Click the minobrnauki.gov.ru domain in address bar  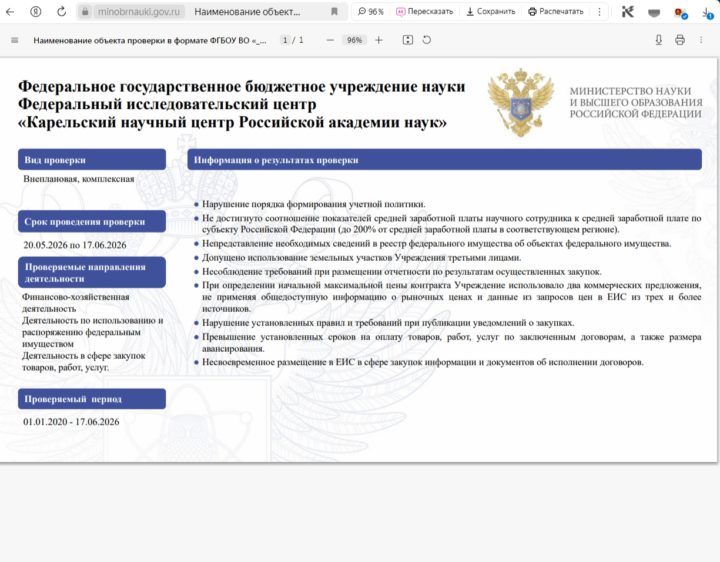click(138, 12)
